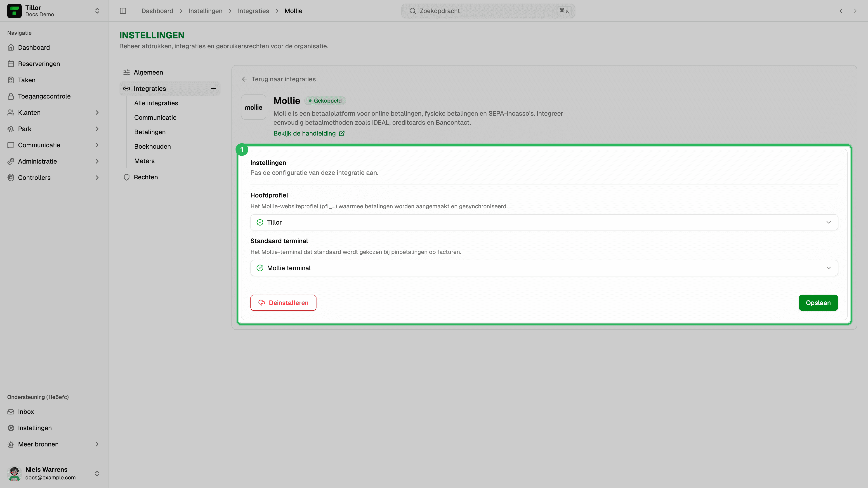Click the Mollie breadcrumb text
The width and height of the screenshot is (868, 488).
(293, 11)
